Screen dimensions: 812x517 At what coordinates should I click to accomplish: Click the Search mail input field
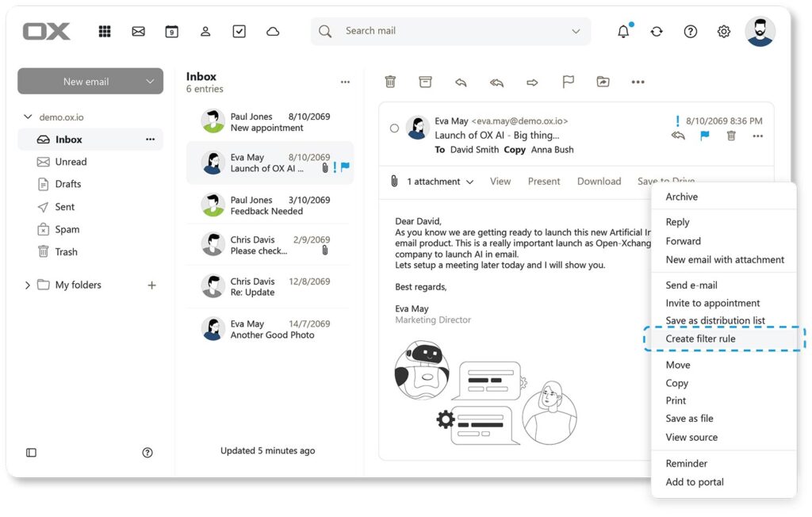[x=452, y=31]
